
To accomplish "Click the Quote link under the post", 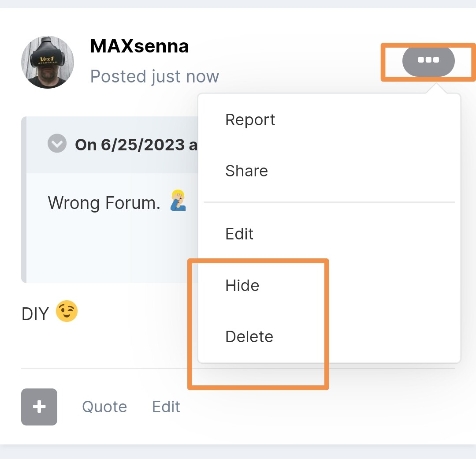I will (104, 407).
